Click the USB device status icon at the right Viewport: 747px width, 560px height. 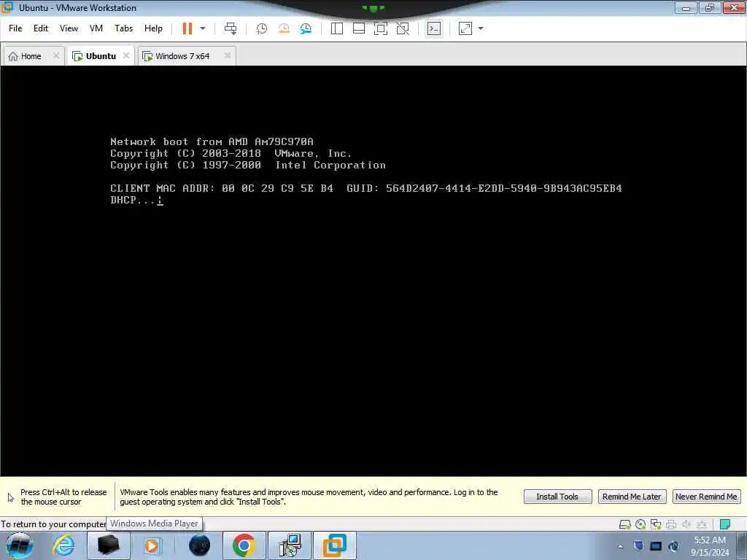(x=702, y=525)
